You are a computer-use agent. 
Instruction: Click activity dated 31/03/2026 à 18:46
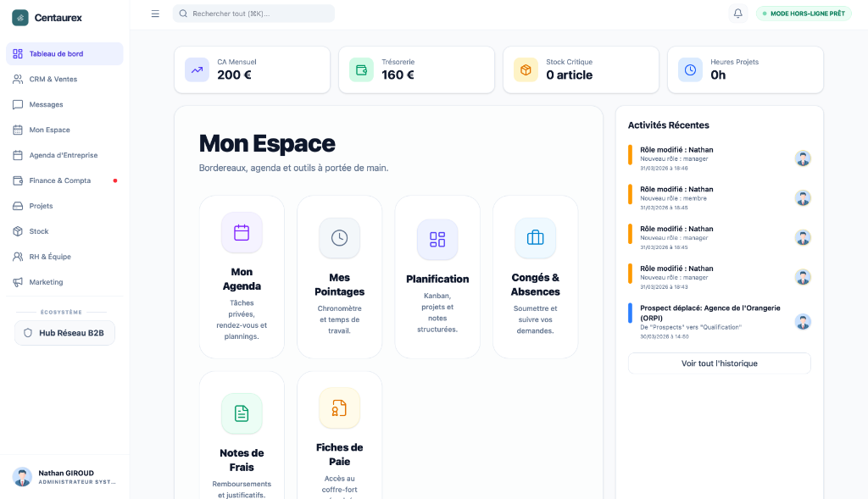click(720, 158)
